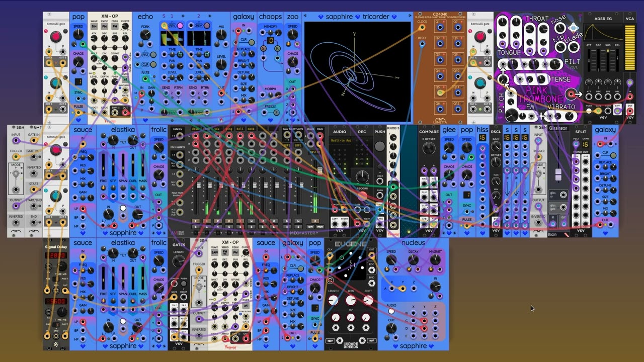Toggle the AUDIO button on nucleus

point(391,311)
